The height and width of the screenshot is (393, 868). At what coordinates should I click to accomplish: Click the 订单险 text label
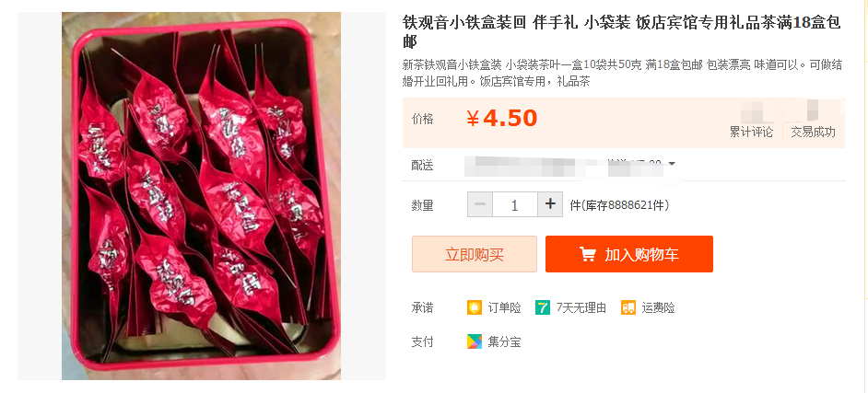[504, 308]
